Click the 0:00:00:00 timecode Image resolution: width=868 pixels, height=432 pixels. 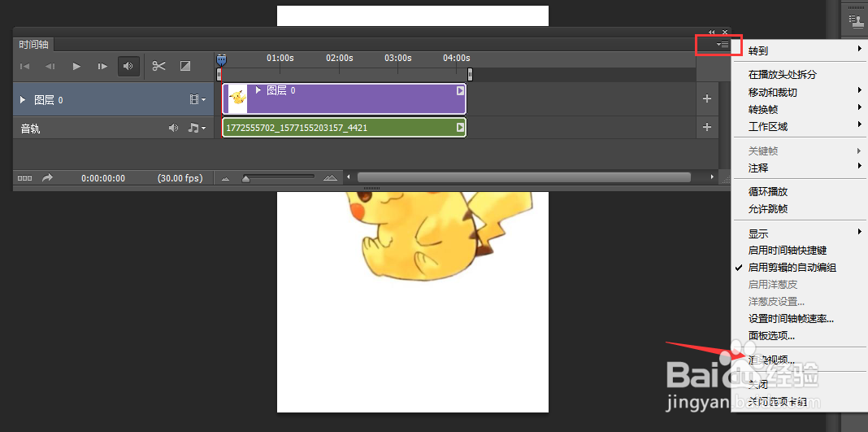(x=103, y=178)
